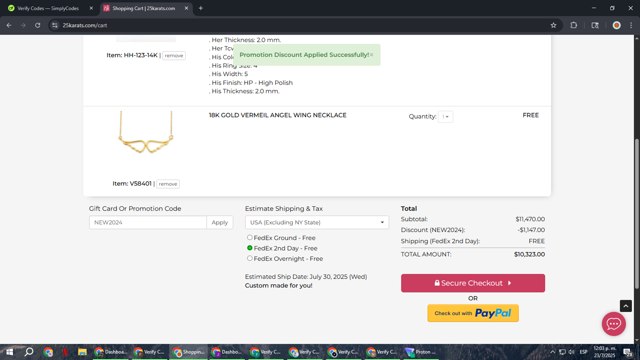Go back to the previous page

click(9, 25)
